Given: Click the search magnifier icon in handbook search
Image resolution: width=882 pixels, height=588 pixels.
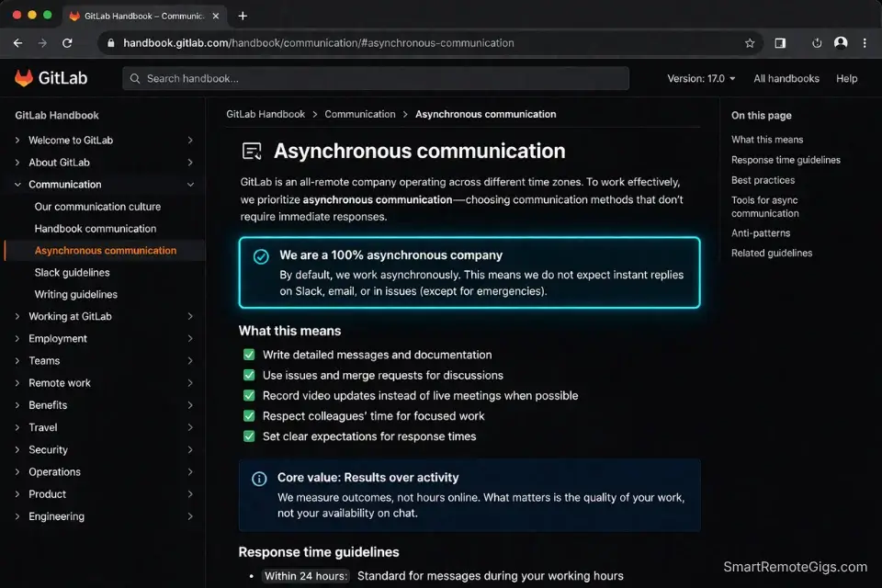Looking at the screenshot, I should [x=135, y=79].
